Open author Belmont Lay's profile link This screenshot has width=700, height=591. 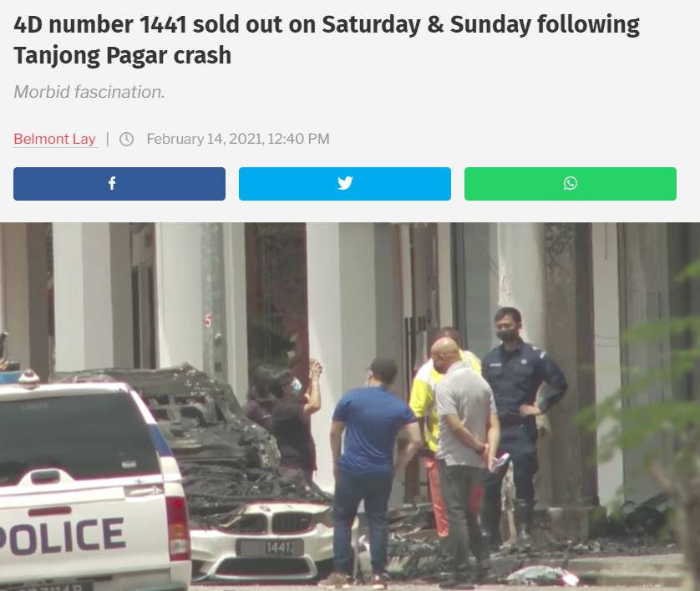point(55,139)
